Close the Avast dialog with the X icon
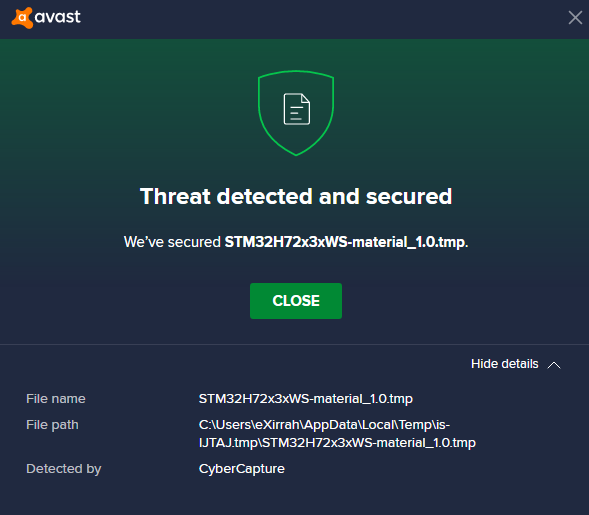Viewport: 589px width, 515px height. [575, 17]
